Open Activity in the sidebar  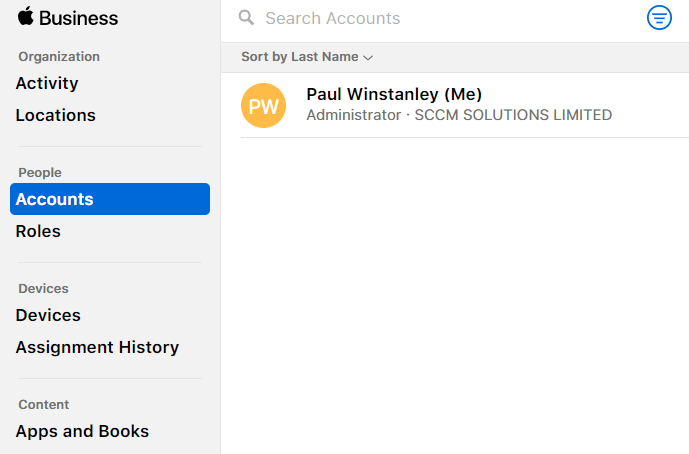point(47,83)
